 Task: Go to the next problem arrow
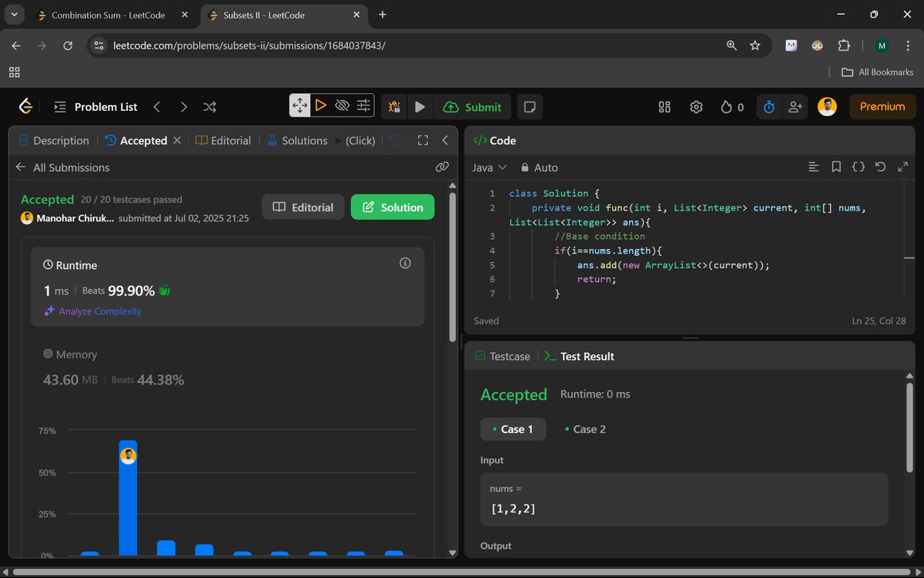[x=183, y=107]
